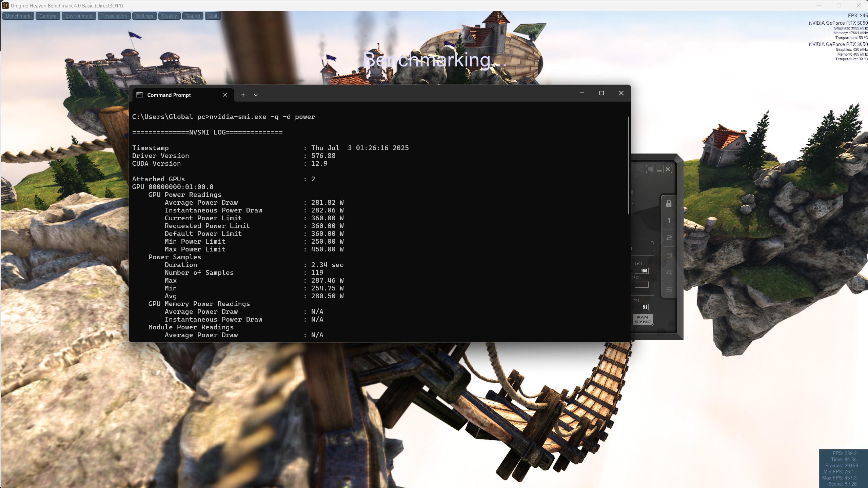Open the Environment menu in Heaven

pyautogui.click(x=79, y=16)
